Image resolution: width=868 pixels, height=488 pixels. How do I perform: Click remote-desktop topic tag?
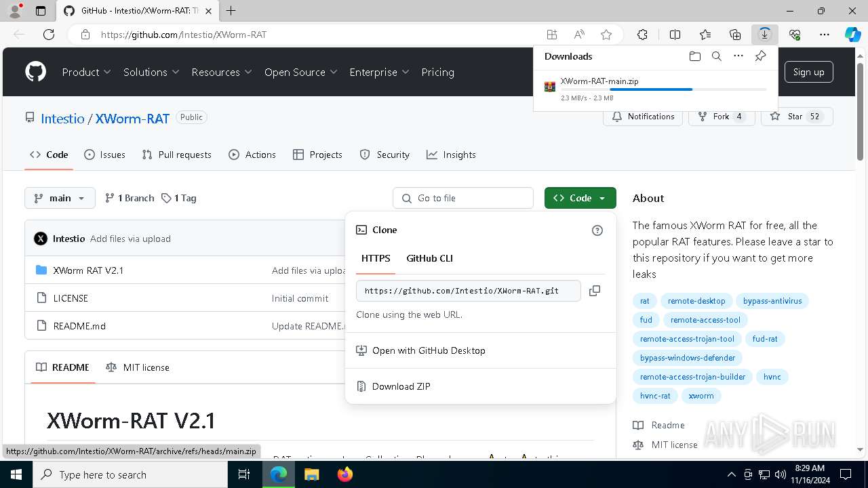[696, 301]
